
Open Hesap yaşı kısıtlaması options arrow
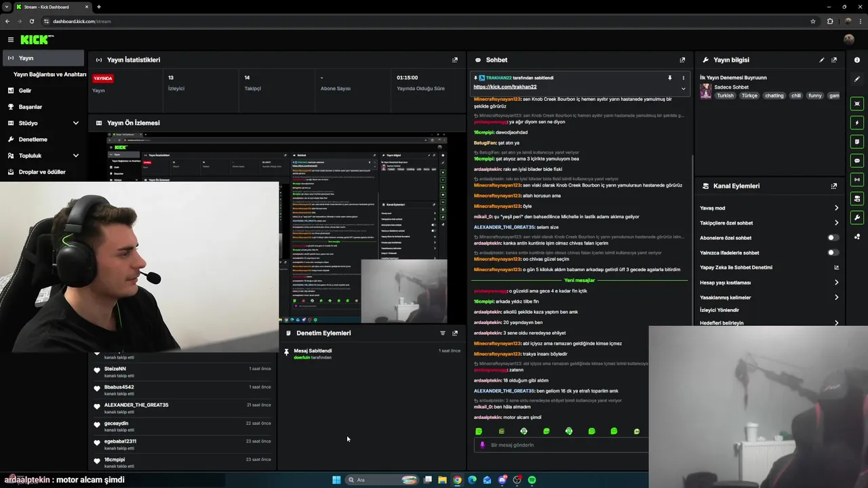click(x=836, y=283)
